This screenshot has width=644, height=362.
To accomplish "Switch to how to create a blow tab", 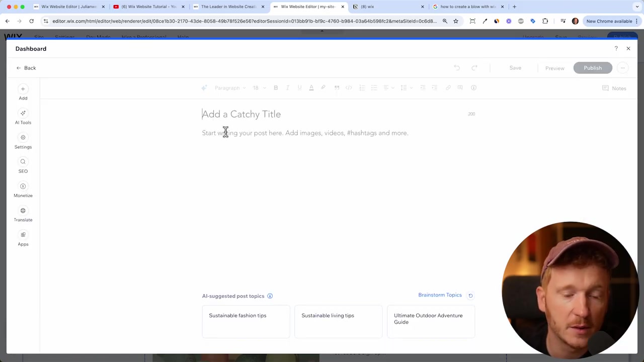I will pyautogui.click(x=468, y=7).
